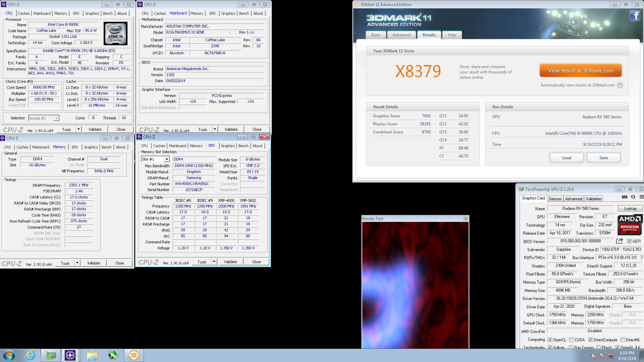Open the Socket #1 selection dropdown
This screenshot has height=362, width=644.
[56, 118]
